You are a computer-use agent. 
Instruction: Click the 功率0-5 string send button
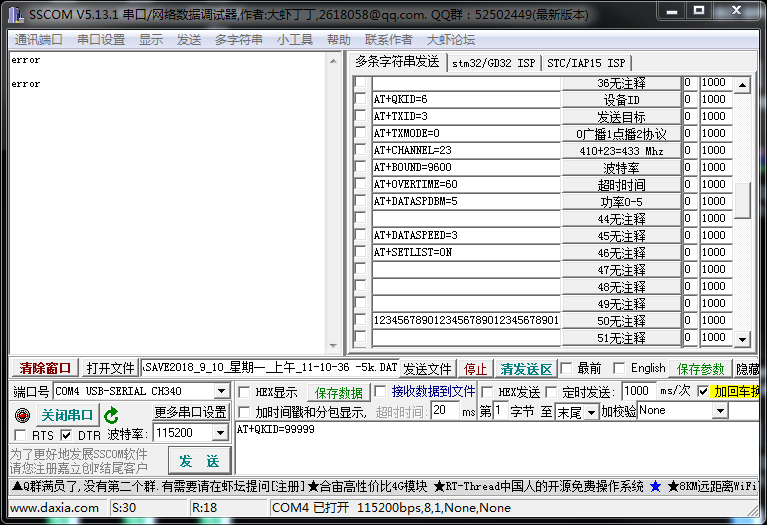pos(621,202)
